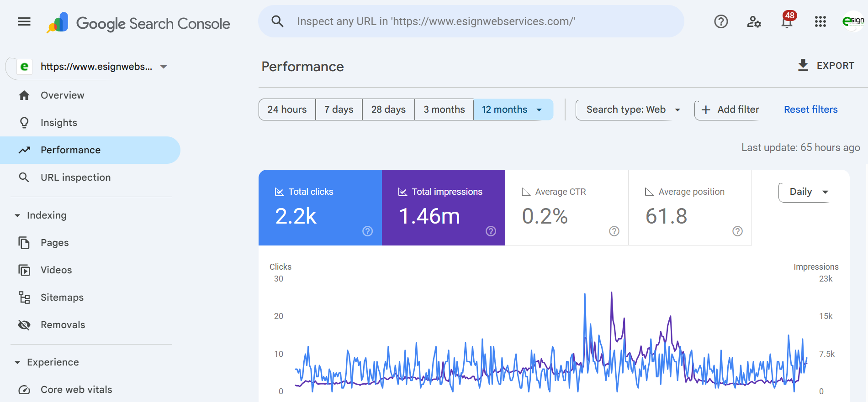The image size is (868, 402).
Task: Open URL inspection in the sidebar
Action: (x=90, y=178)
